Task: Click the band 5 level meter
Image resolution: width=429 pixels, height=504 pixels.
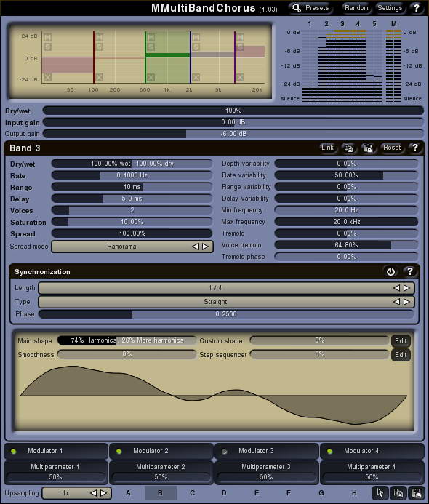Action: click(x=374, y=66)
